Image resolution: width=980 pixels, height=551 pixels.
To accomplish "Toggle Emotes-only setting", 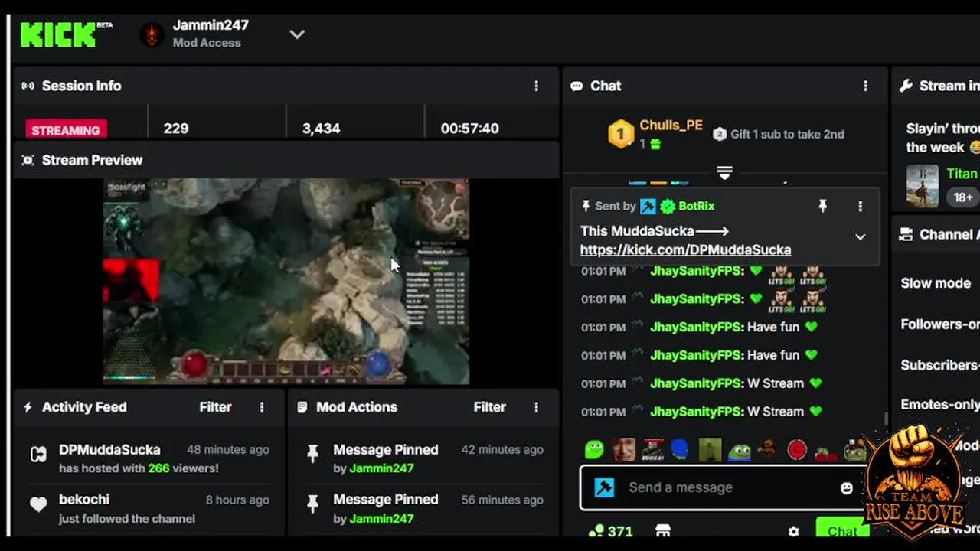I will click(940, 405).
